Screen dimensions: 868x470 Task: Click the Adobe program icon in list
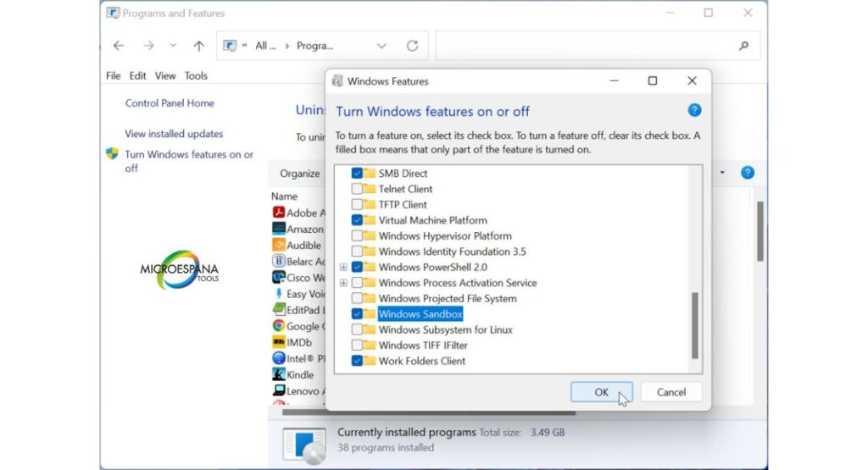(278, 213)
